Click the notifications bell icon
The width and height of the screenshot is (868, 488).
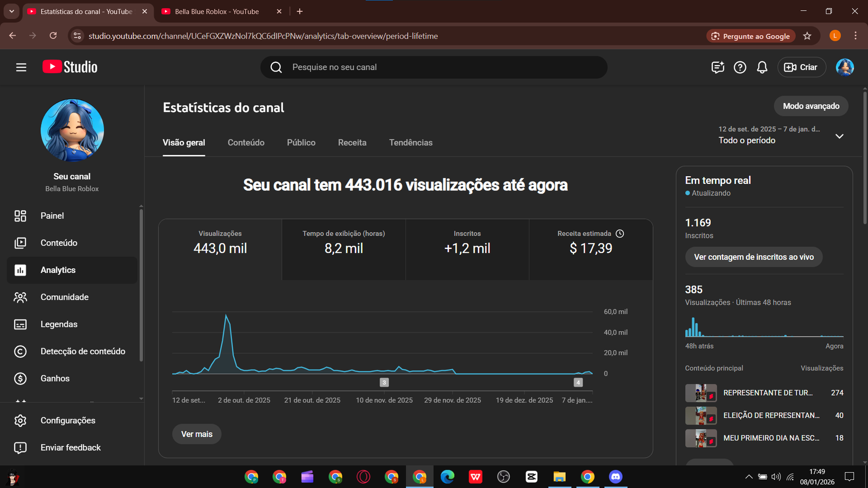(762, 67)
